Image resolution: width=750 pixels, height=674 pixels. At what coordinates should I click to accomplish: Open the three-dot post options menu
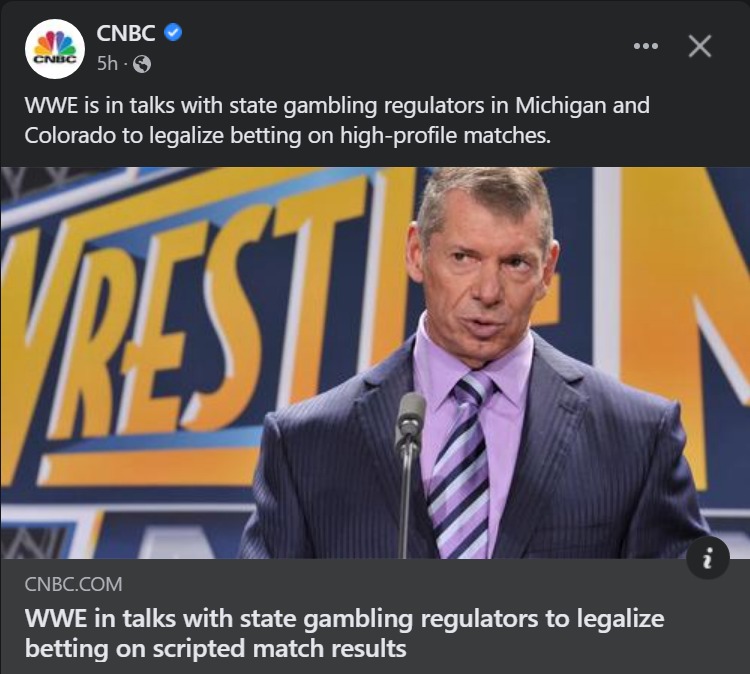[x=646, y=46]
